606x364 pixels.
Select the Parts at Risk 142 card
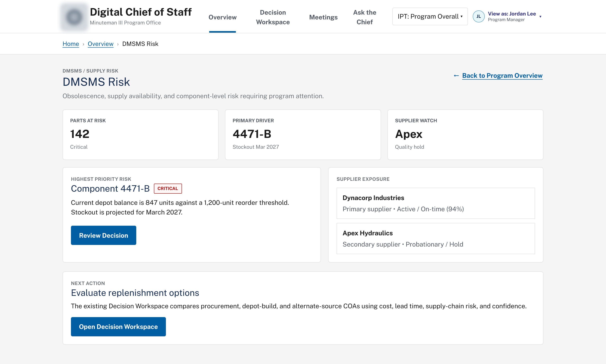140,135
